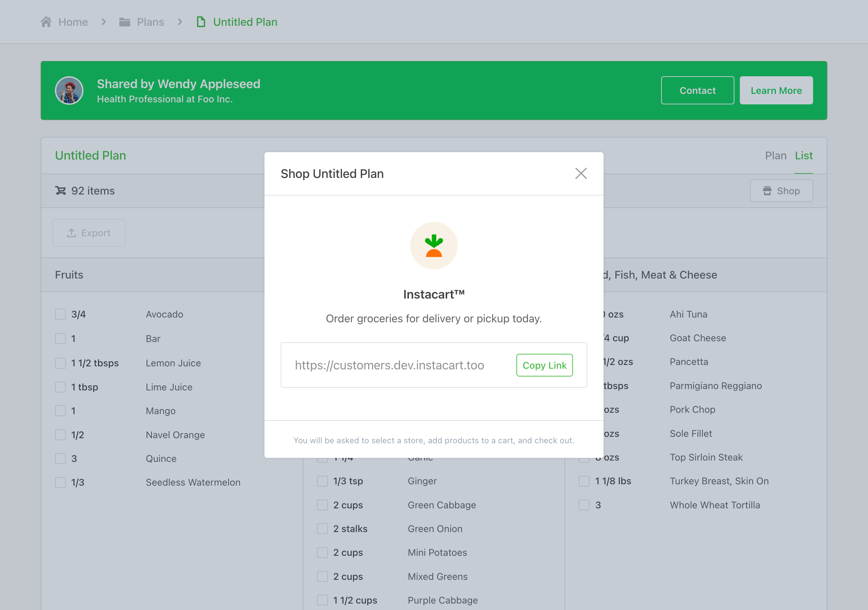Check the Avocado checkbox
Screen dimensions: 868x610
60,314
